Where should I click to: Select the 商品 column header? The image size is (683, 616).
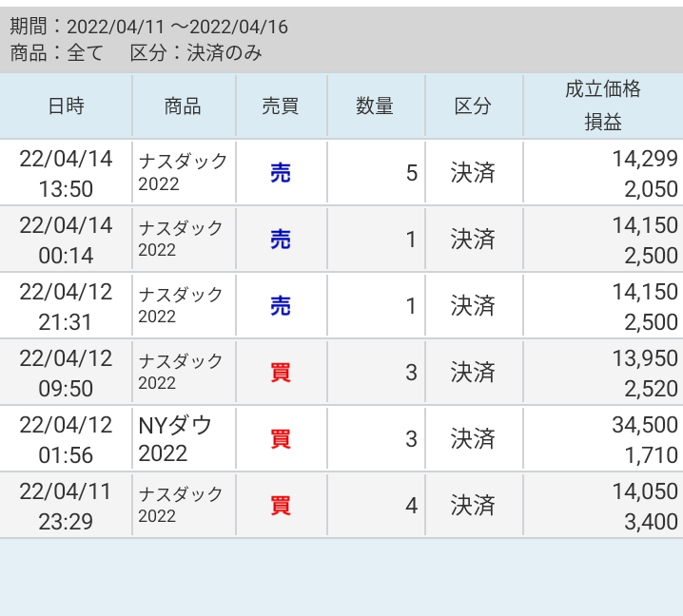pos(183,106)
